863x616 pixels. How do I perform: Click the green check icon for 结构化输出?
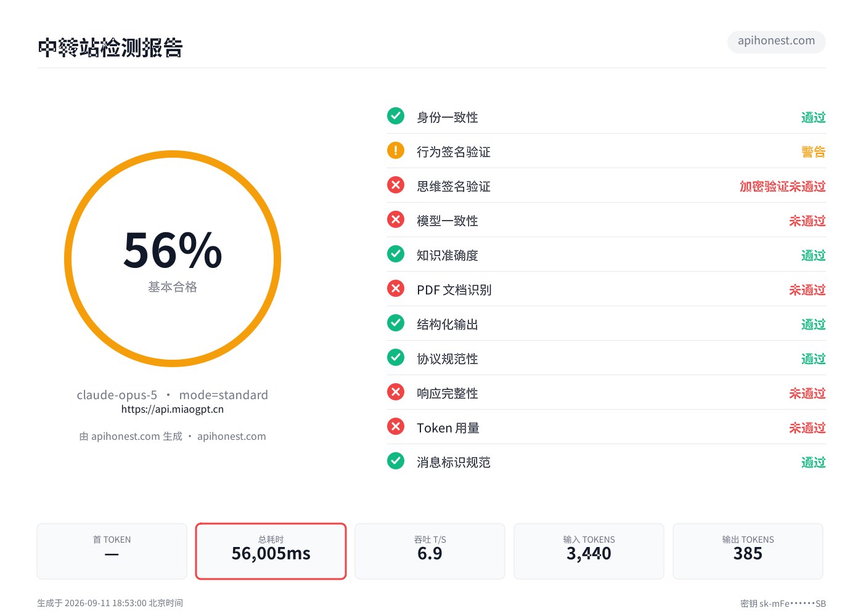(x=396, y=323)
